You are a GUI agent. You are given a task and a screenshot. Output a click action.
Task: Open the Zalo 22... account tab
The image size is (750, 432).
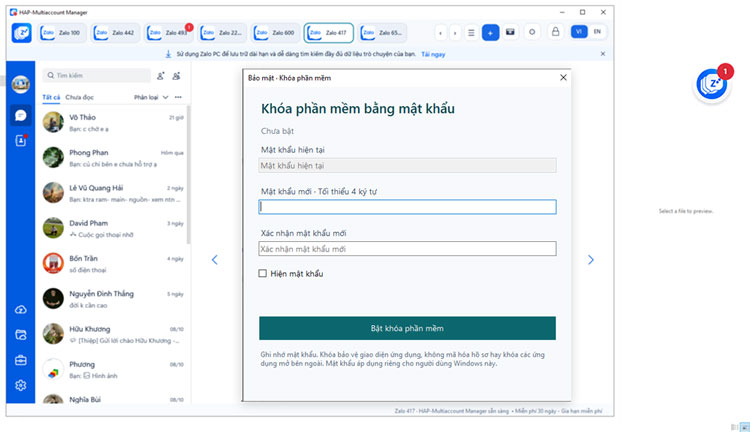click(x=222, y=33)
